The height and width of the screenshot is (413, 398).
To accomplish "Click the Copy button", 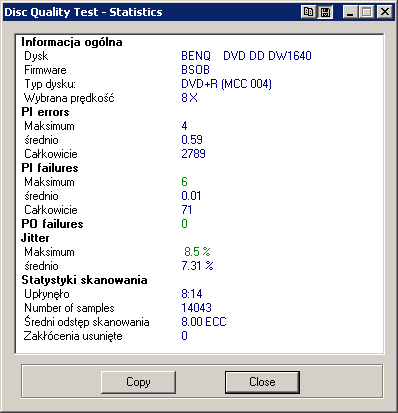I will (x=138, y=382).
